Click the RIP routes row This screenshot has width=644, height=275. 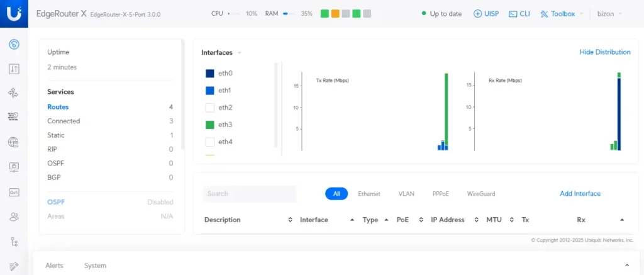[x=110, y=149]
